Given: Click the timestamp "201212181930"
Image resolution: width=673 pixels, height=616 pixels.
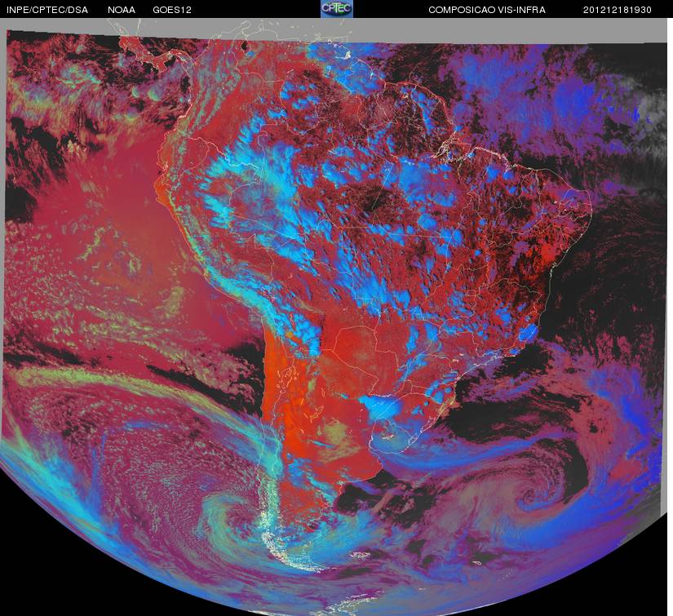Looking at the screenshot, I should tap(618, 10).
